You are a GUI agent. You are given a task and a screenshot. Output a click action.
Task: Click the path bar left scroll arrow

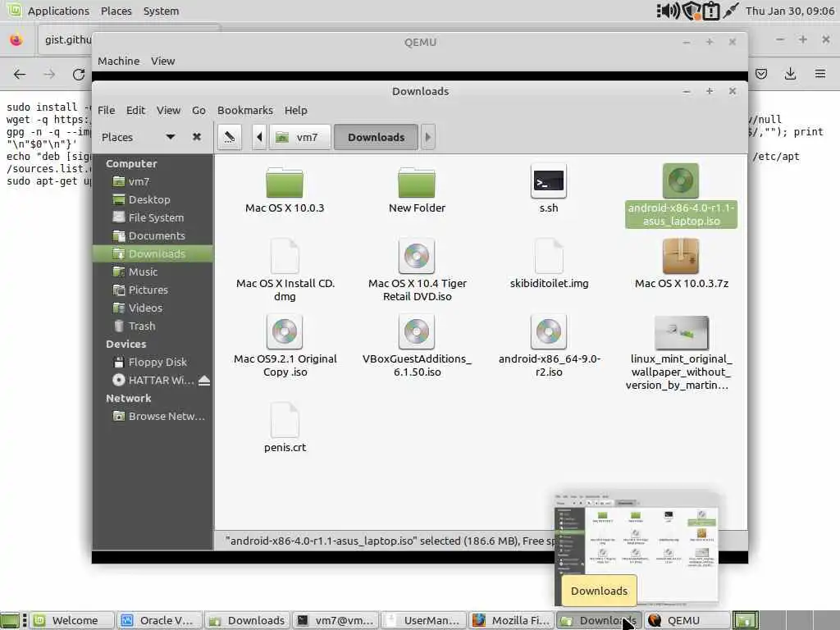tap(259, 137)
